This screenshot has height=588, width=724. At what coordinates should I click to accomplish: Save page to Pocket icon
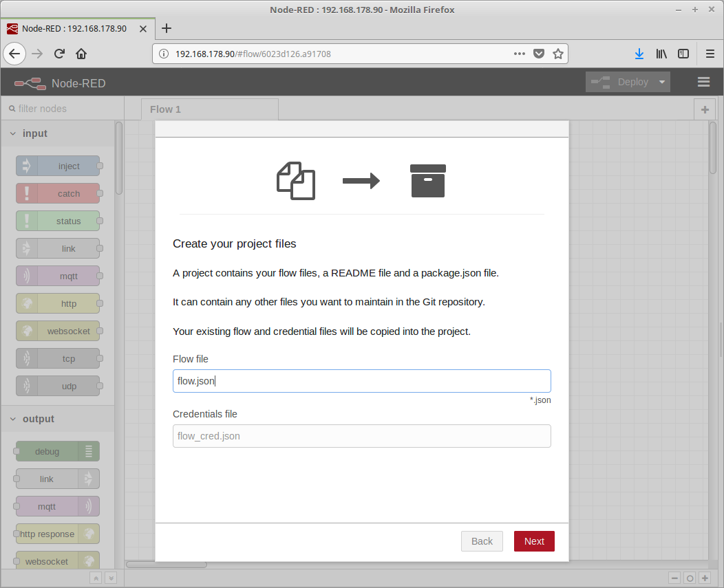coord(540,54)
